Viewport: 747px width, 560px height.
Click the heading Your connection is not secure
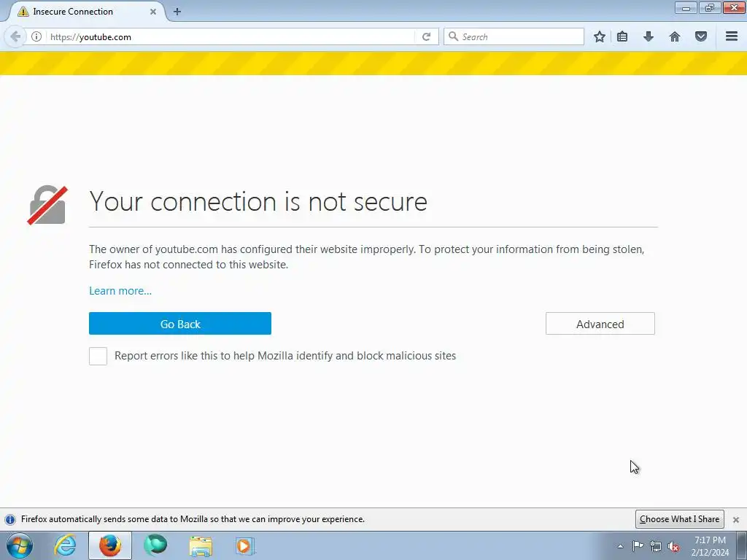pyautogui.click(x=258, y=201)
